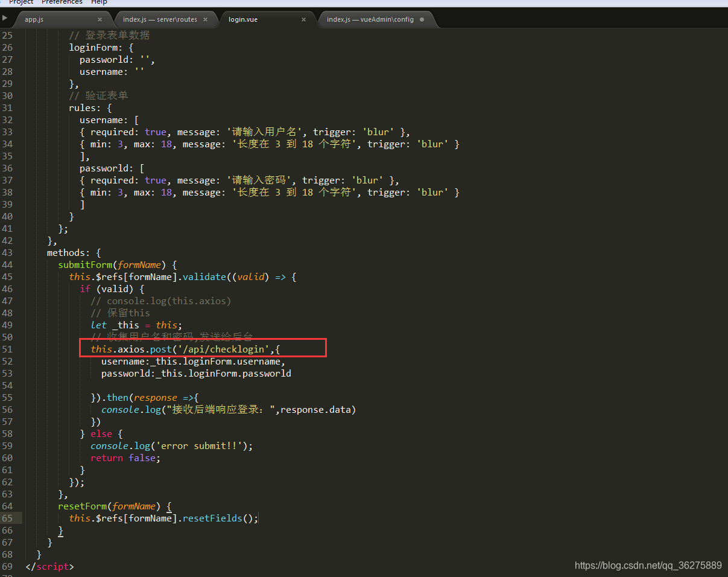Switch to the app.js tab
The height and width of the screenshot is (577, 728).
[x=34, y=19]
